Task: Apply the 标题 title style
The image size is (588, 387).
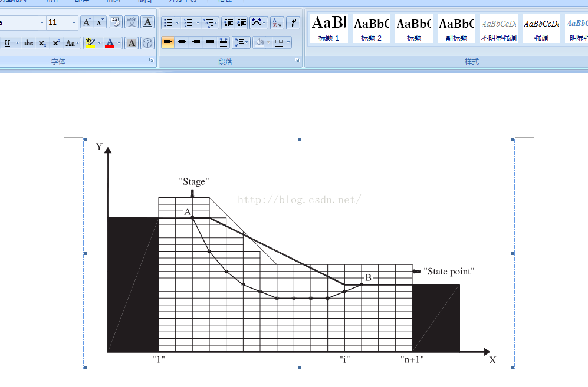Action: [x=413, y=28]
